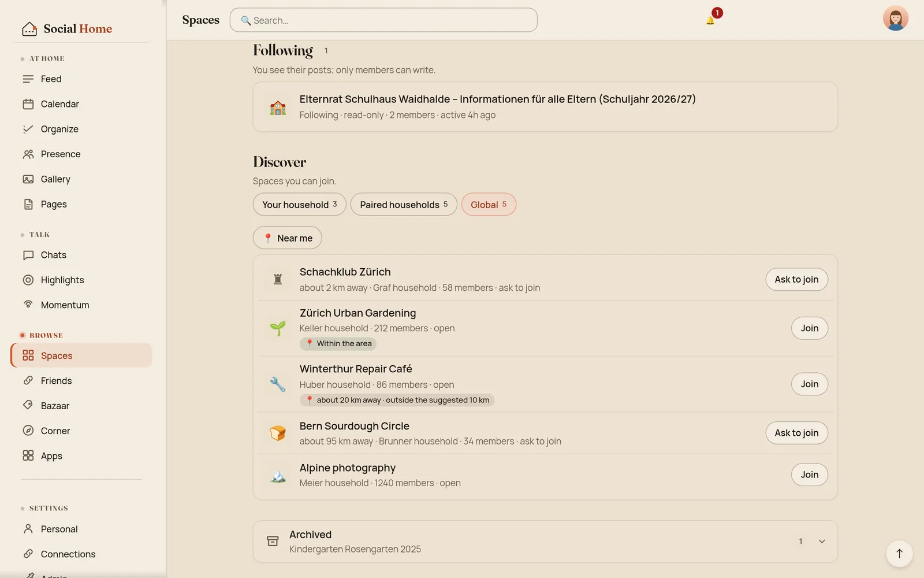Click the Elternrat school building icon

[x=278, y=107]
